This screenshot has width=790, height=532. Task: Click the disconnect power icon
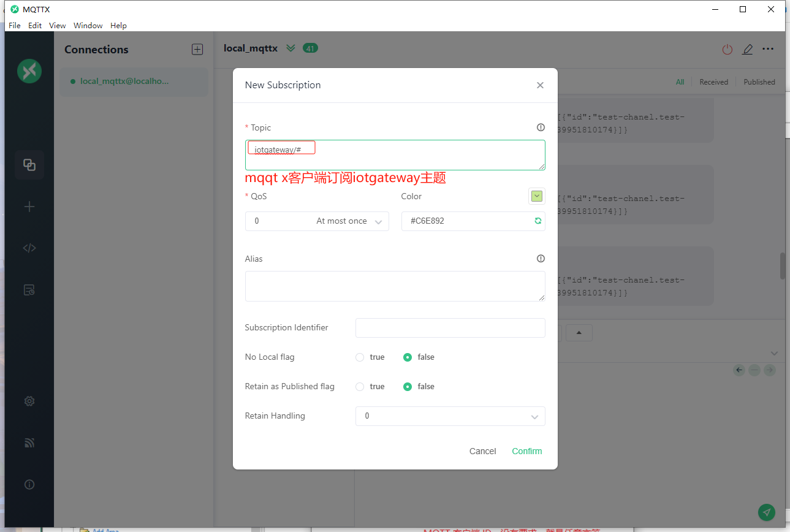pyautogui.click(x=727, y=50)
